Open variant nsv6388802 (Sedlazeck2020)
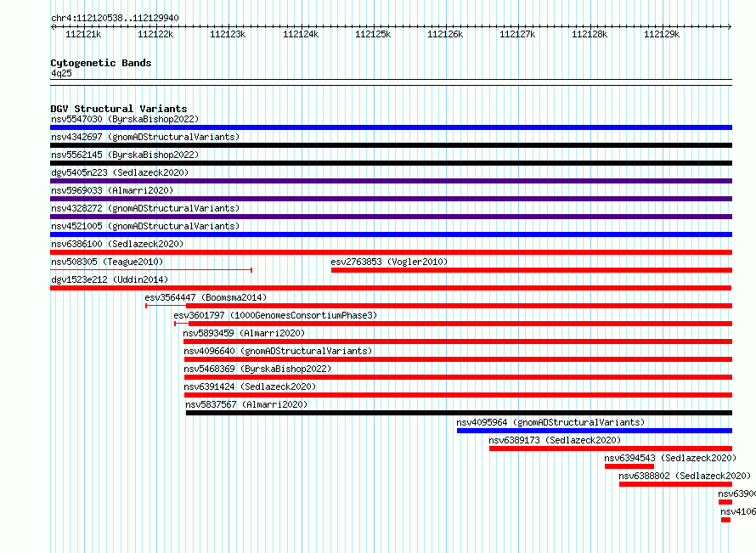756x553 pixels. point(685,476)
